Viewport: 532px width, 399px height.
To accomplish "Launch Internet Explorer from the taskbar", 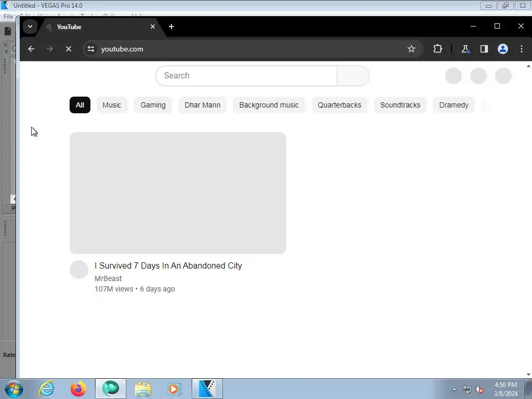I will coord(46,389).
